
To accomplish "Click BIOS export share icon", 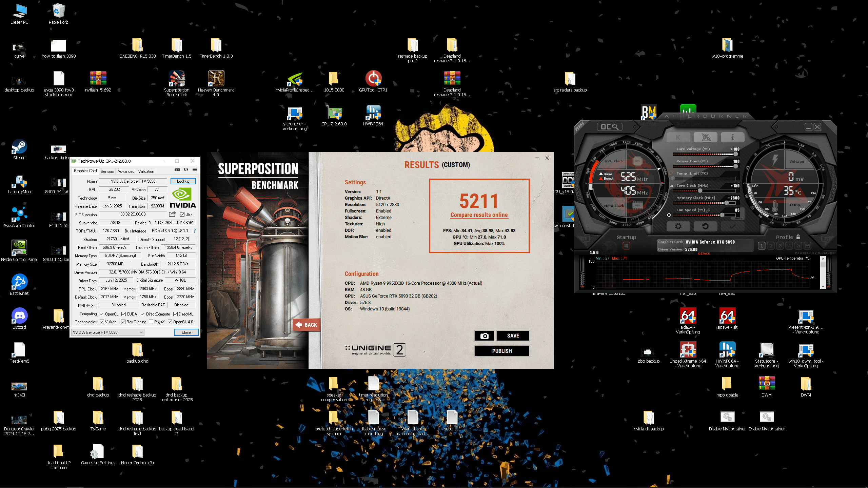I will tap(172, 214).
